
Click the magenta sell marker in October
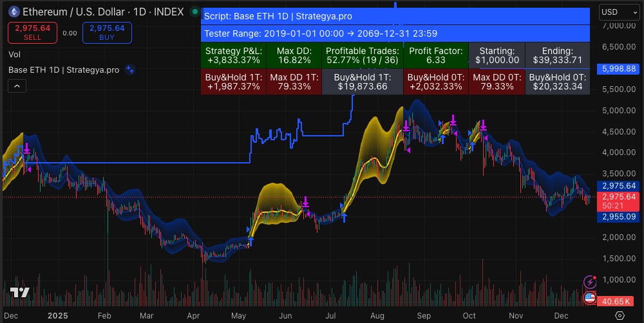483,125
